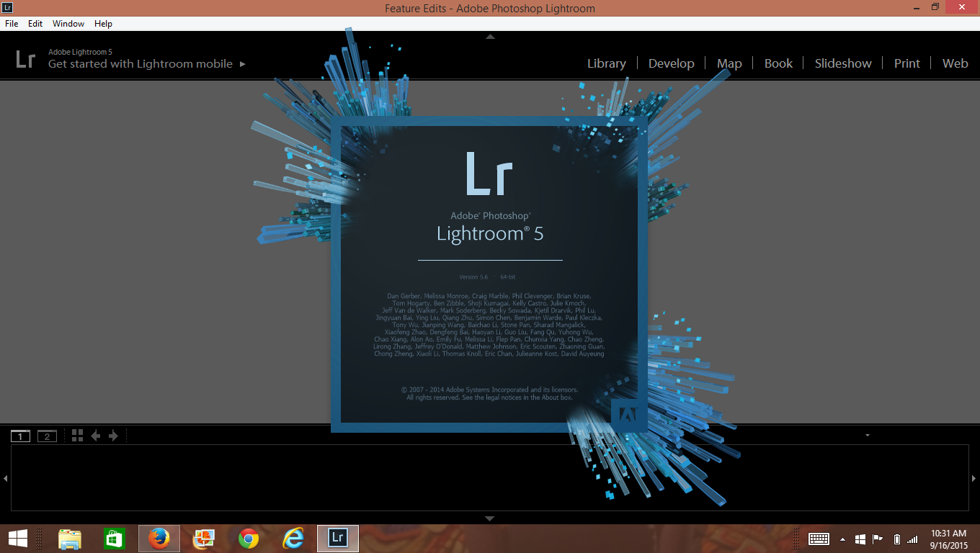Open the Map module
Image resolution: width=980 pixels, height=553 pixels.
click(729, 63)
